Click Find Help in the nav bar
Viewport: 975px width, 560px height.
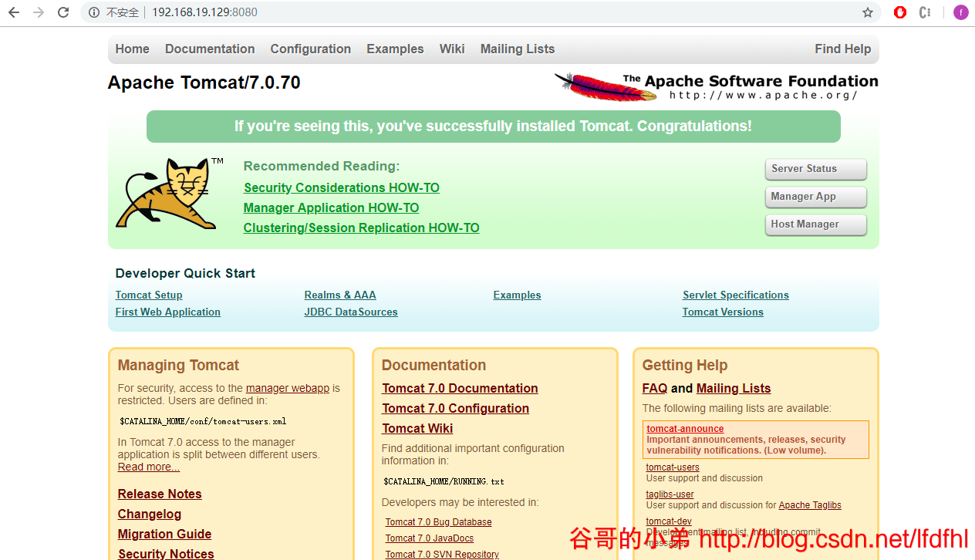(843, 49)
